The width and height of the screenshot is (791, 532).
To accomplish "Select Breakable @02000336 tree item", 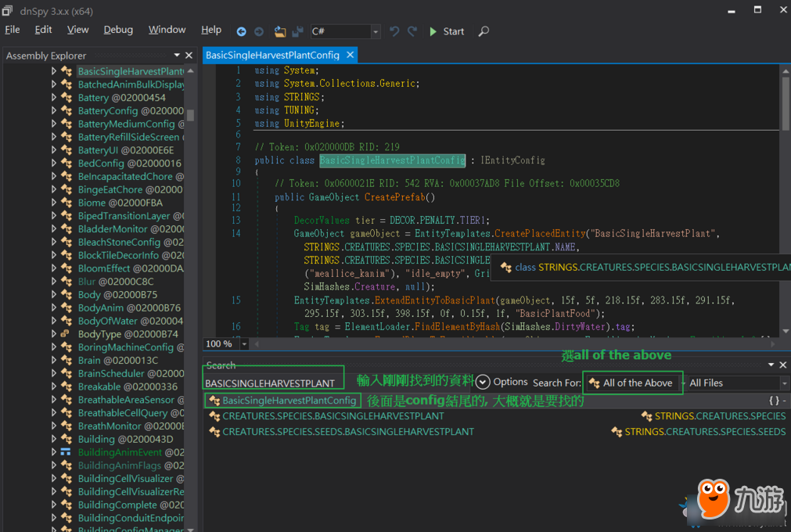I will pyautogui.click(x=128, y=386).
